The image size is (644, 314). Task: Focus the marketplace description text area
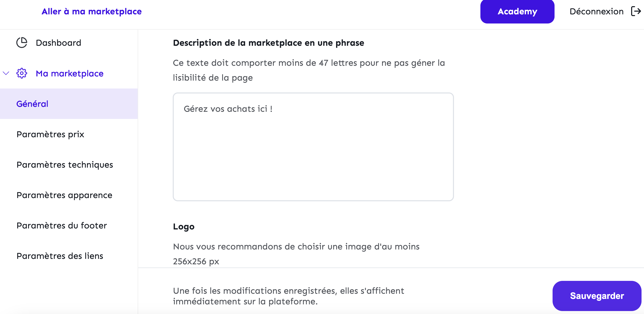pyautogui.click(x=313, y=147)
